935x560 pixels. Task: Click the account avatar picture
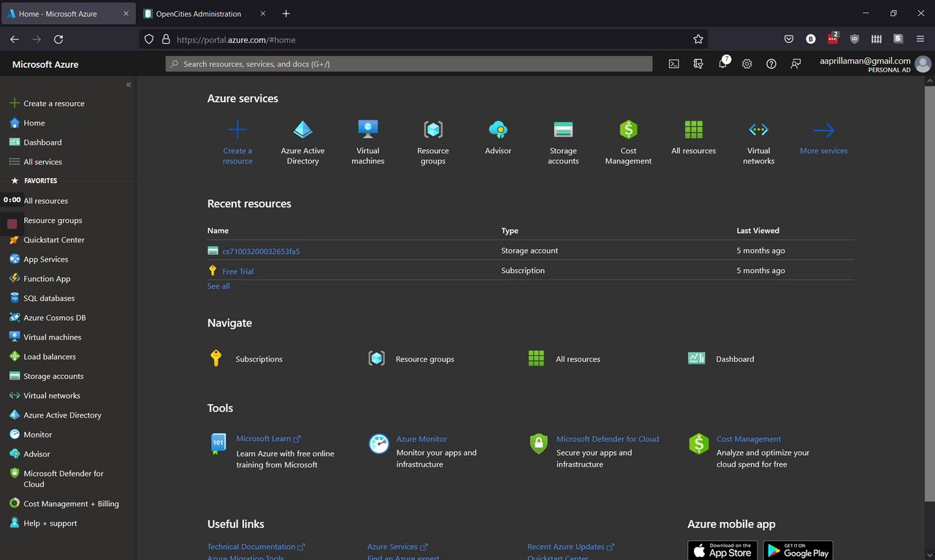(923, 64)
